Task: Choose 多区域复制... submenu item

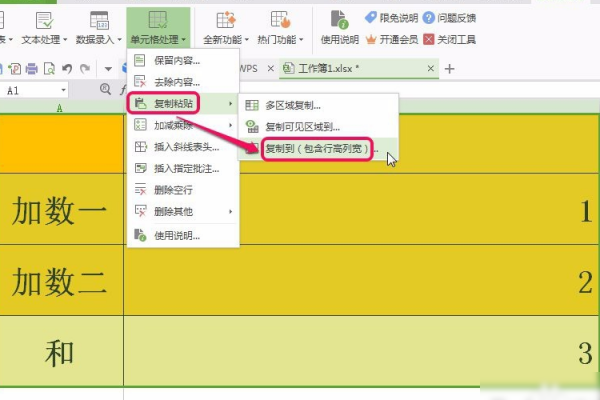Action: pyautogui.click(x=318, y=105)
